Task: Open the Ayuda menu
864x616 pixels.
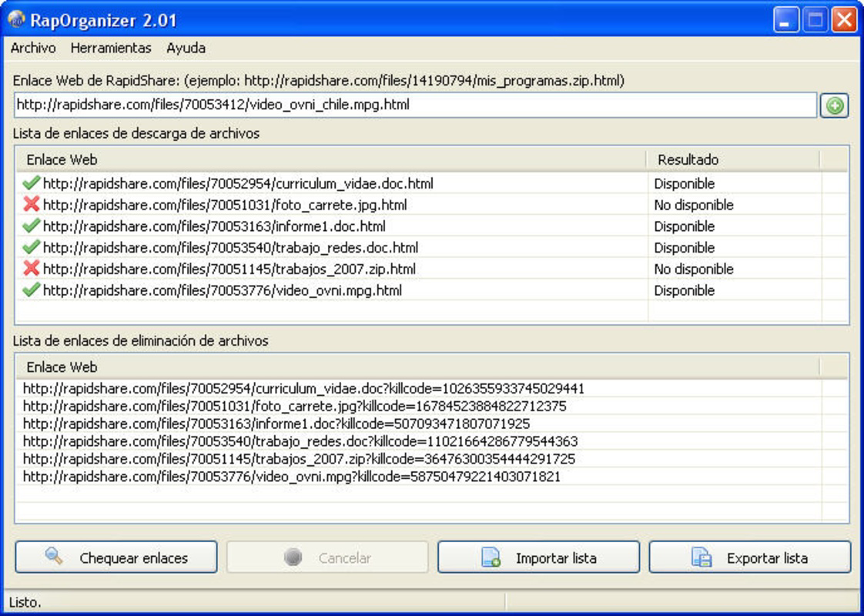Action: [x=186, y=48]
